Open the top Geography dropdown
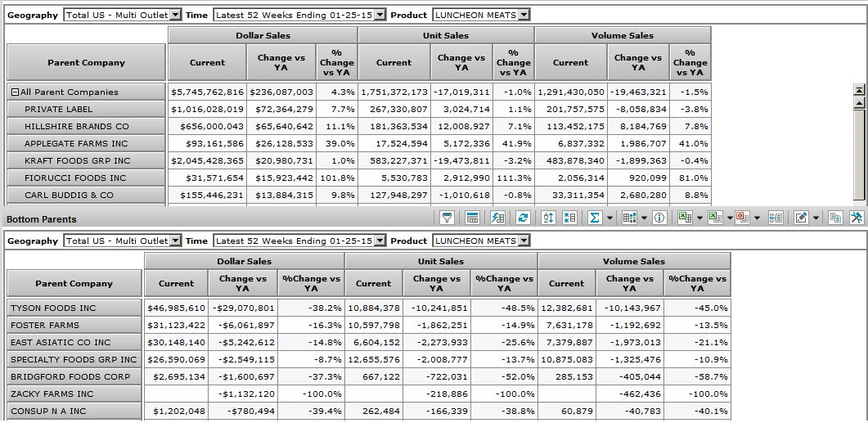868x423 pixels. click(175, 15)
